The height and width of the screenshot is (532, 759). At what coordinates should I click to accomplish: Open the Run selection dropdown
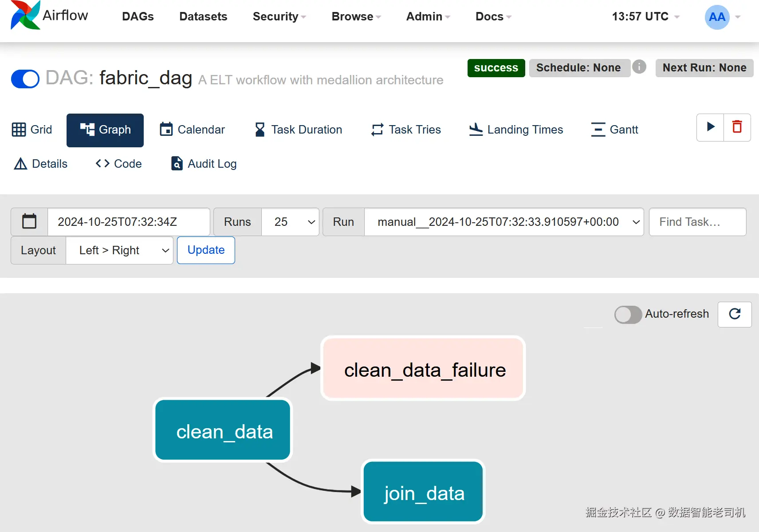pos(503,222)
